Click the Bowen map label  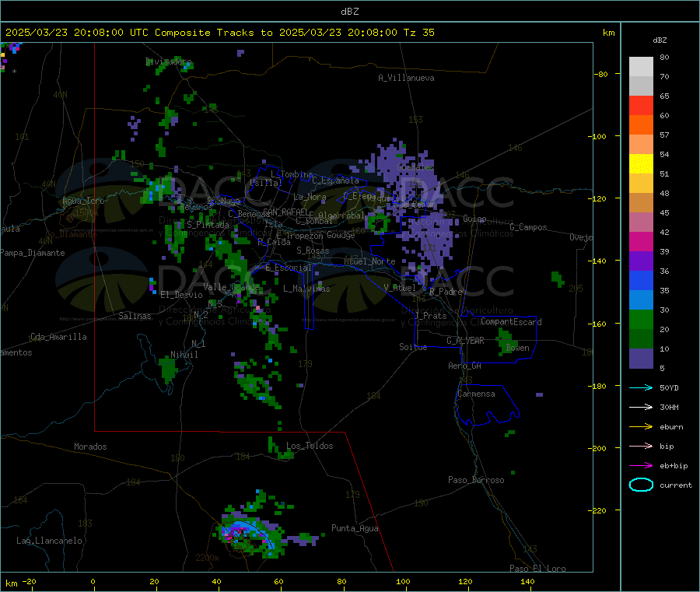click(518, 348)
